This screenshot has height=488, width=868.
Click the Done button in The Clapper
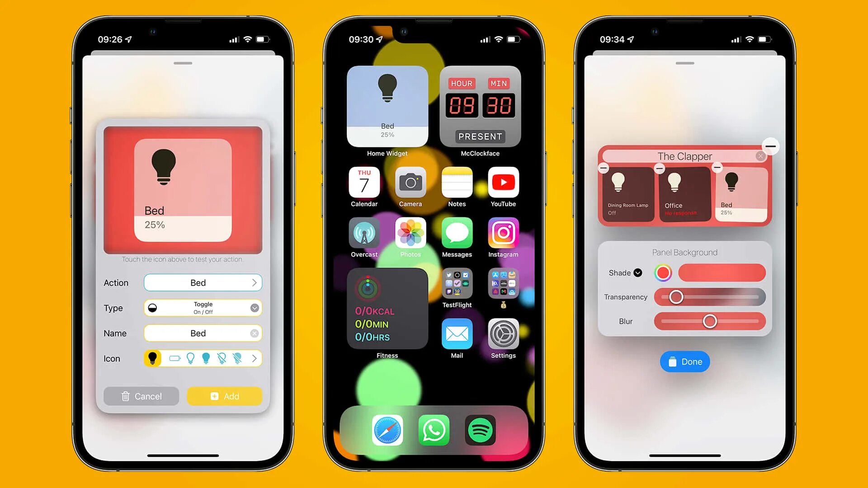point(684,361)
